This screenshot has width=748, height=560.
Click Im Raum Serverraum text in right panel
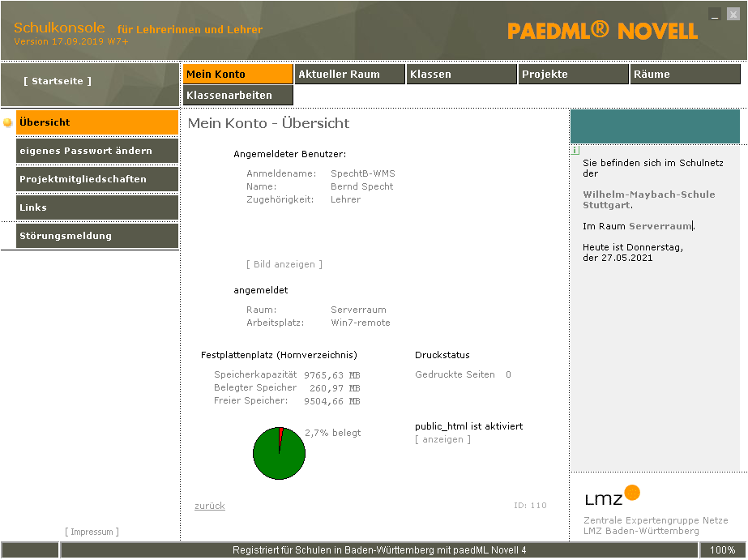coord(638,226)
